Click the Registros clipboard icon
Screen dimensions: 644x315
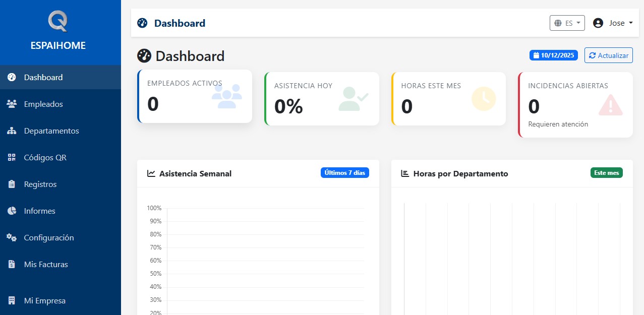tap(11, 184)
